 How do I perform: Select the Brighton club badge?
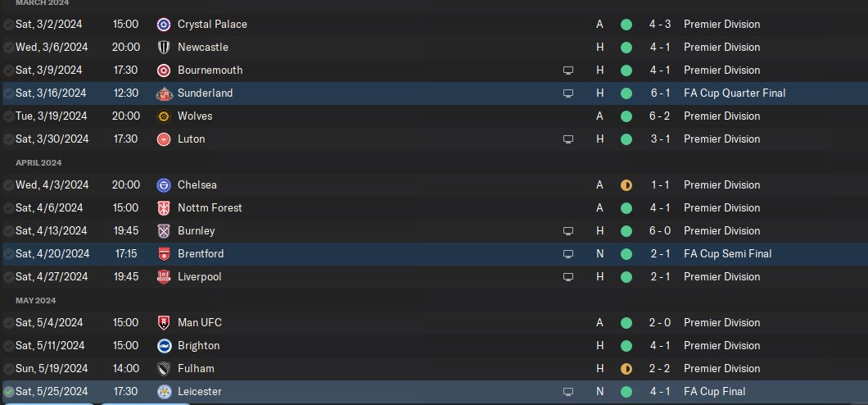point(163,346)
